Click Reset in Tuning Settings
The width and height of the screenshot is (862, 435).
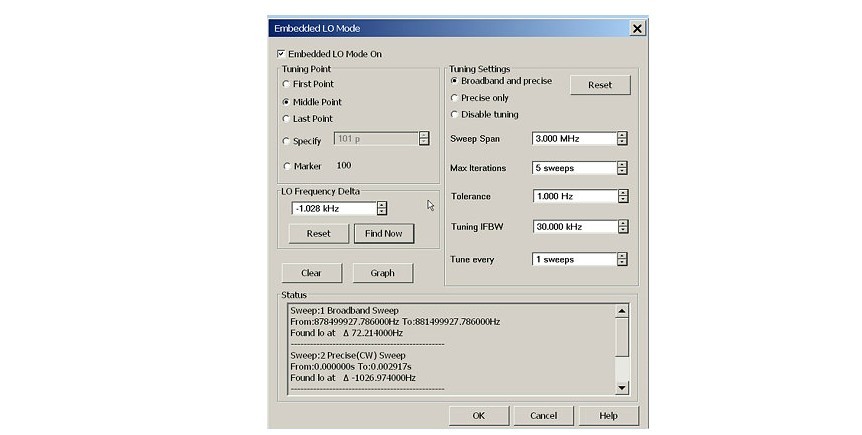click(600, 85)
